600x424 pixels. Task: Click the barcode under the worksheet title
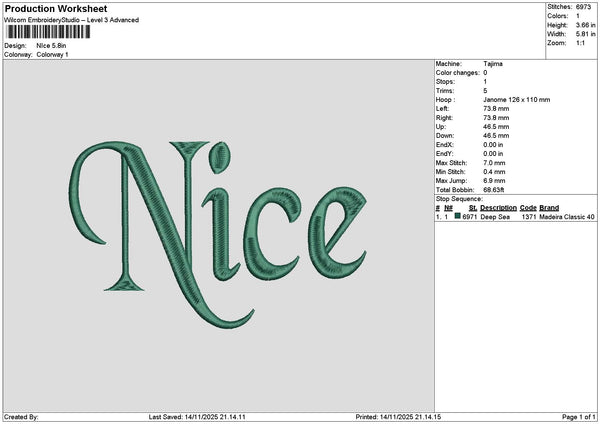(48, 32)
